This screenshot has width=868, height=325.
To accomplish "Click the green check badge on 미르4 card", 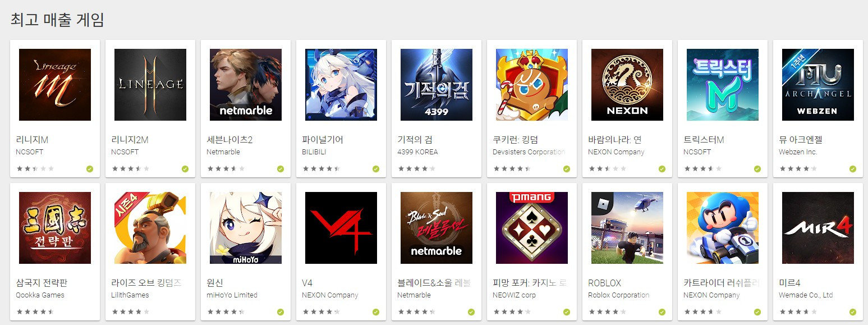I will [x=853, y=312].
